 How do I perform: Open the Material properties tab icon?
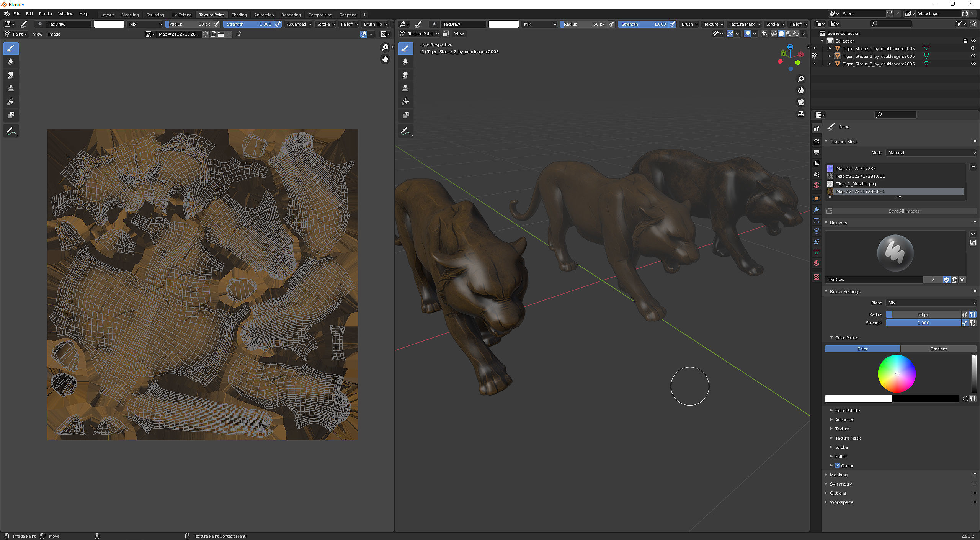point(817,263)
